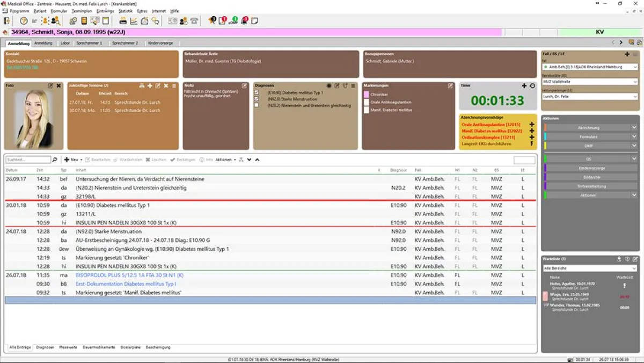Switch to the Sprechzimmer 1 tab
Viewport: 644px width, 363px height.
click(x=89, y=43)
